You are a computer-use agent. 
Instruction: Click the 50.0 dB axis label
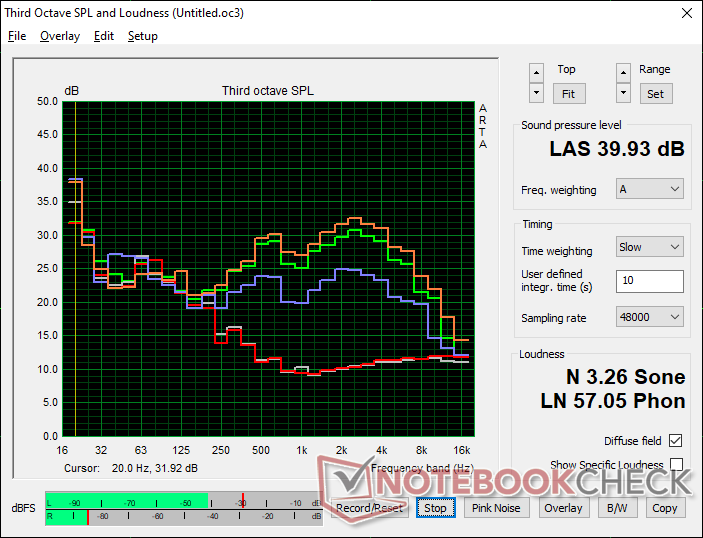[x=48, y=101]
